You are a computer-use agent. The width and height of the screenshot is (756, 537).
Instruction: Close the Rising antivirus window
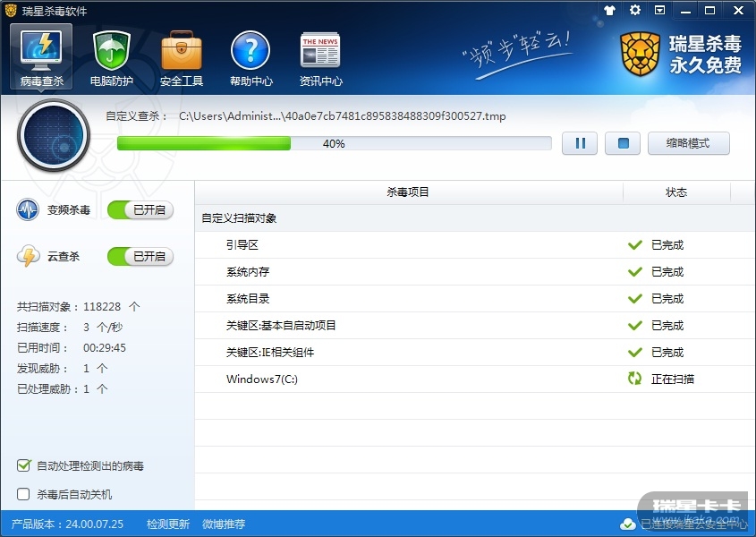pyautogui.click(x=738, y=10)
